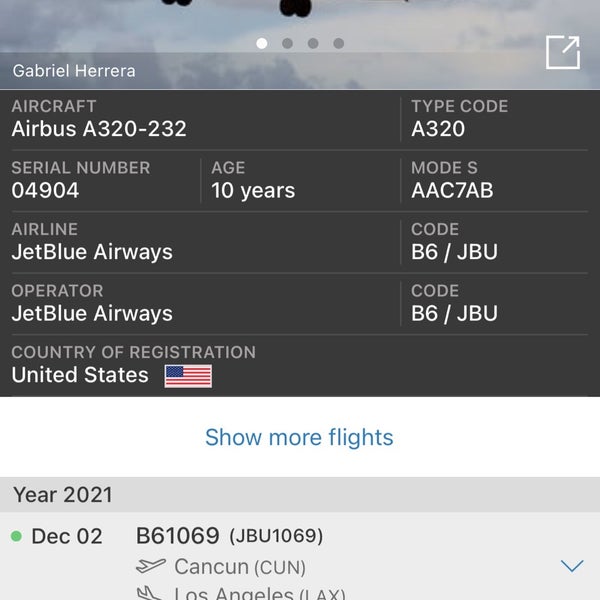Expand the Dec 02 flight details chevron
The width and height of the screenshot is (600, 600).
point(572,566)
